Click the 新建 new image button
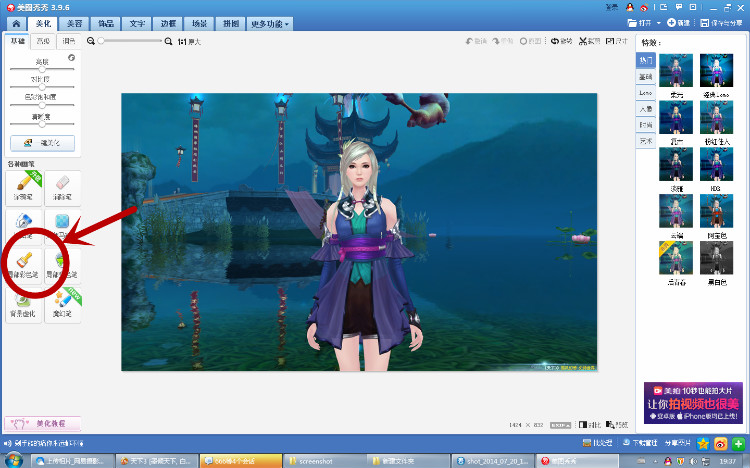The image size is (750, 468). tap(678, 23)
